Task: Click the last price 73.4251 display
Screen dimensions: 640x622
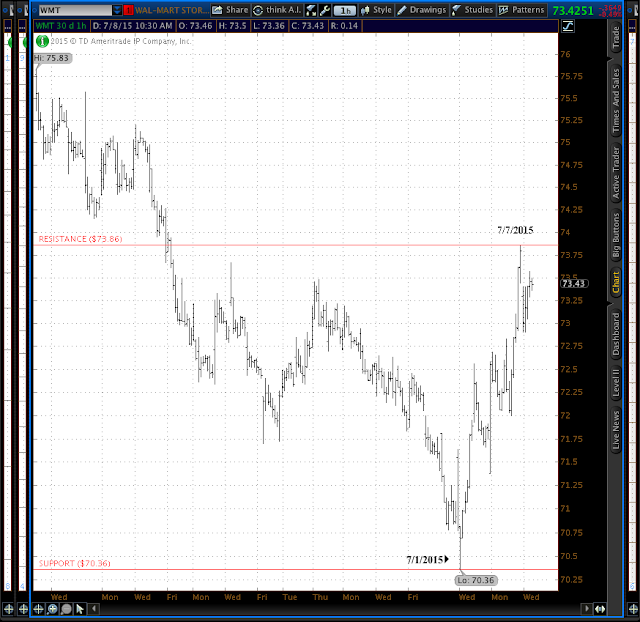Action: point(573,11)
